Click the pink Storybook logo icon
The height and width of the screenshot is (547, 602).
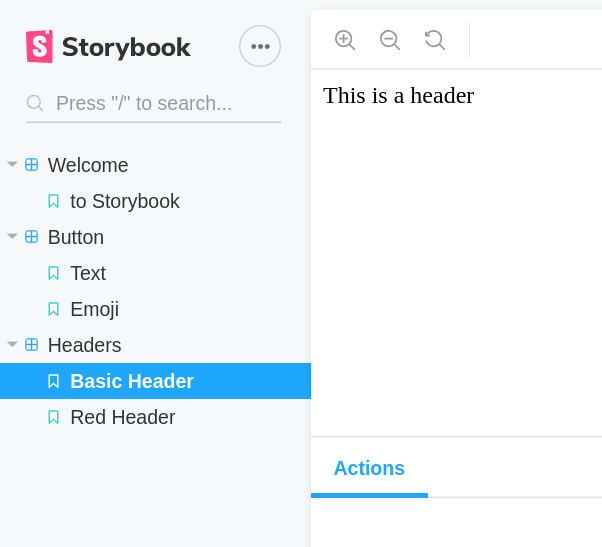39,46
